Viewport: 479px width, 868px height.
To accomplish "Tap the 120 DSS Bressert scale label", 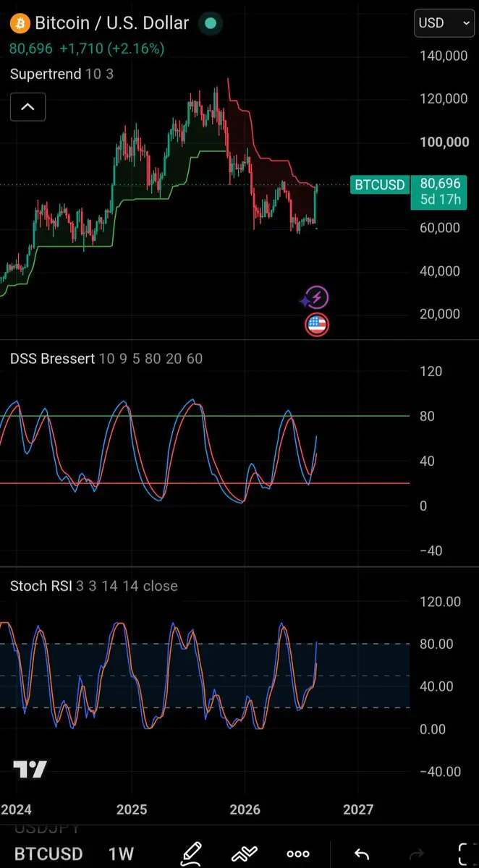I will 431,372.
